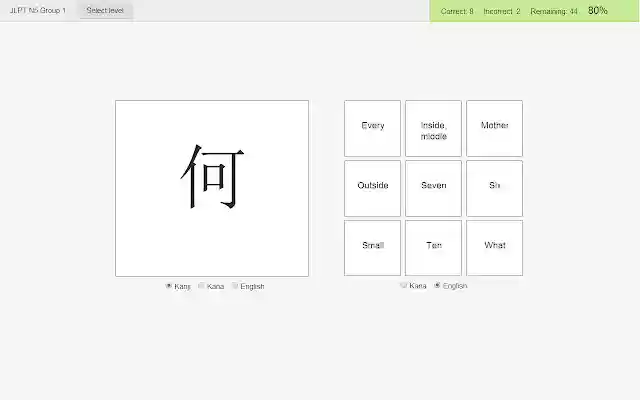Select the 'What' answer card
This screenshot has height=400, width=640.
click(494, 248)
